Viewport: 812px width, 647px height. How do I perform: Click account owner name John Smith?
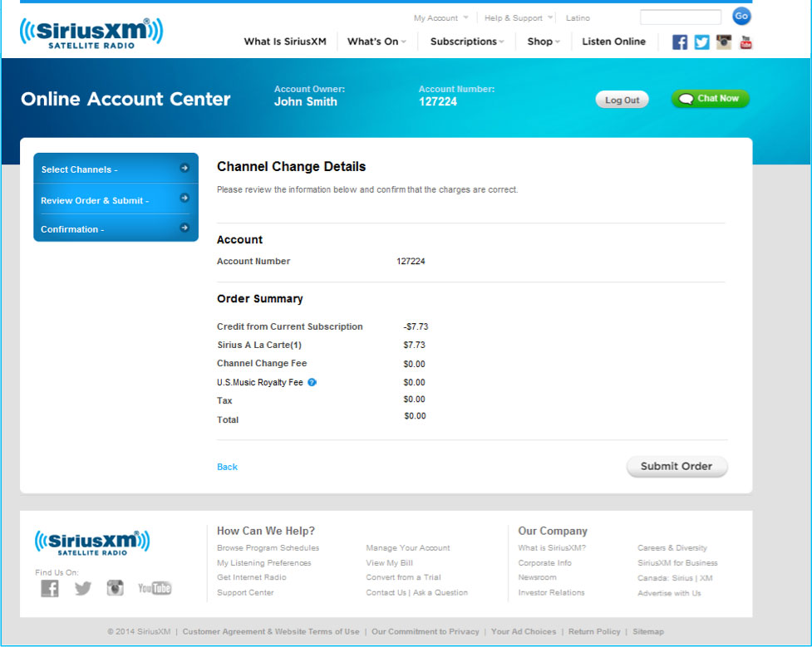click(306, 101)
